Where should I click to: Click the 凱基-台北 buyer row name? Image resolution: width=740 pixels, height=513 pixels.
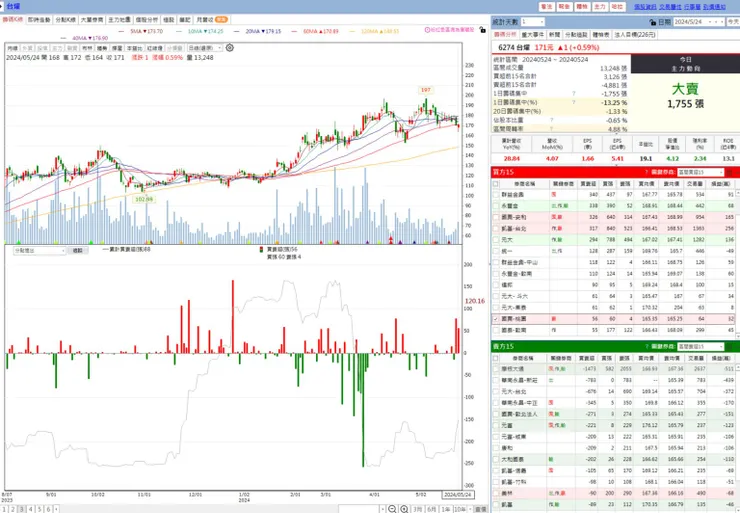click(513, 228)
